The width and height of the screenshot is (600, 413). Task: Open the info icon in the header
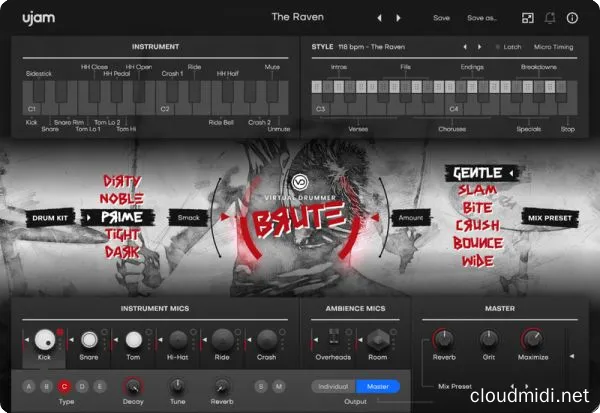tap(572, 18)
